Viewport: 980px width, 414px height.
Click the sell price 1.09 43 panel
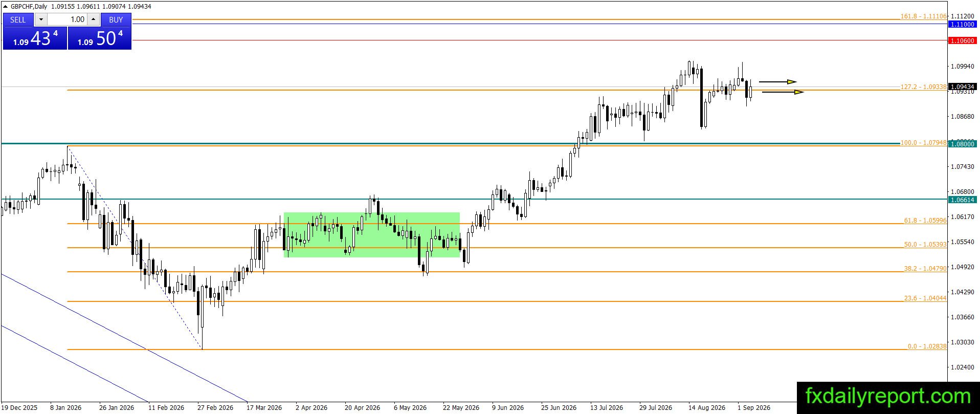coord(35,38)
